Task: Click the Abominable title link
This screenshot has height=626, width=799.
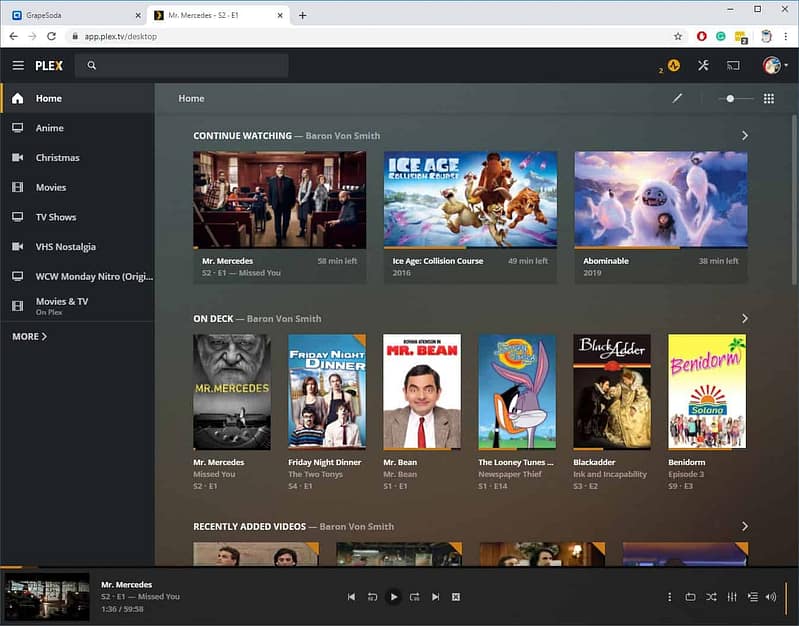Action: (x=606, y=261)
